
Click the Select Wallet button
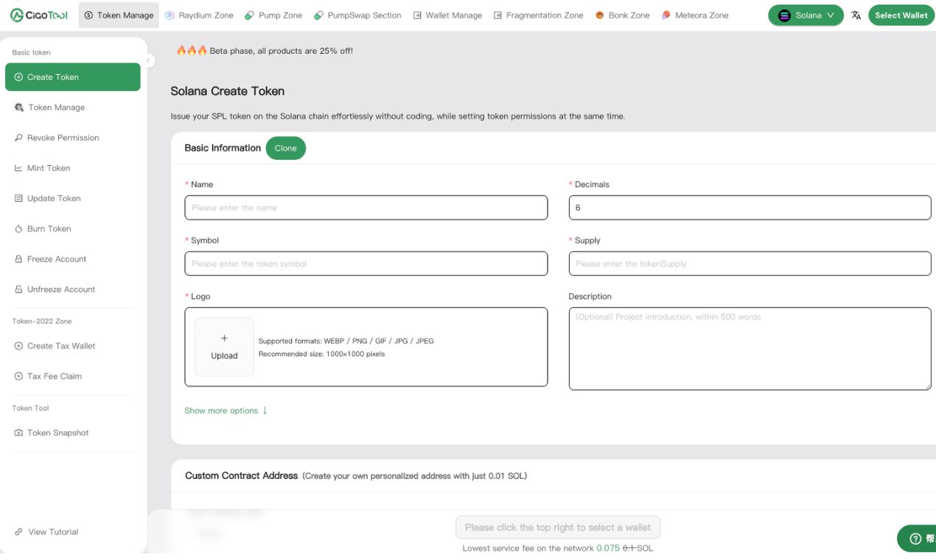point(901,15)
